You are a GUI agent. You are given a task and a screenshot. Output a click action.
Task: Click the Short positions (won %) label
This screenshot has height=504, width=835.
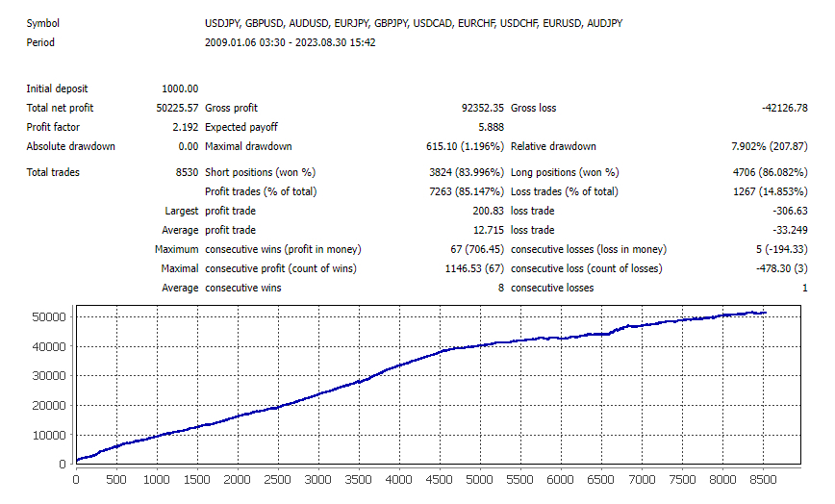pos(260,172)
